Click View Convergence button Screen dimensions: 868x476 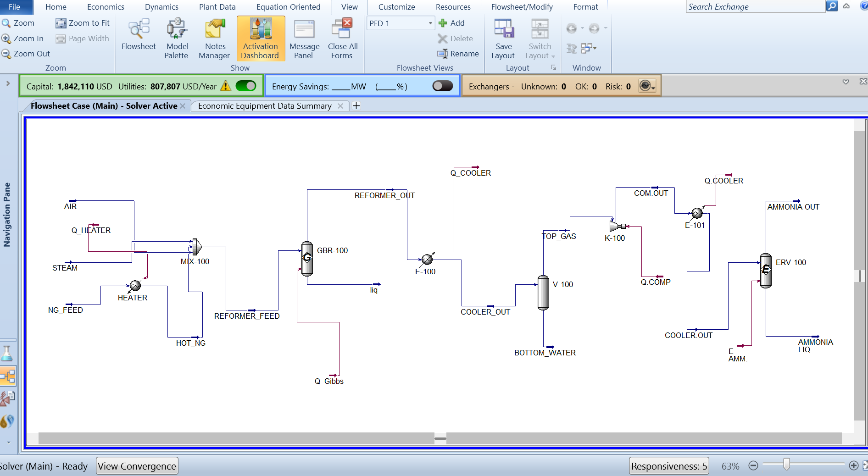click(137, 466)
